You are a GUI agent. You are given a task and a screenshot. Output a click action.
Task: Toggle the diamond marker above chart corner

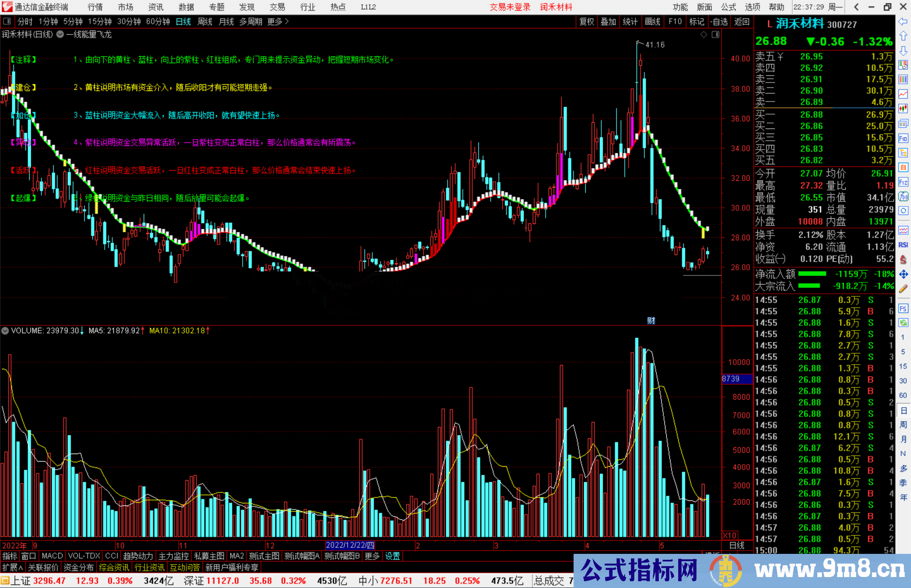[x=703, y=35]
